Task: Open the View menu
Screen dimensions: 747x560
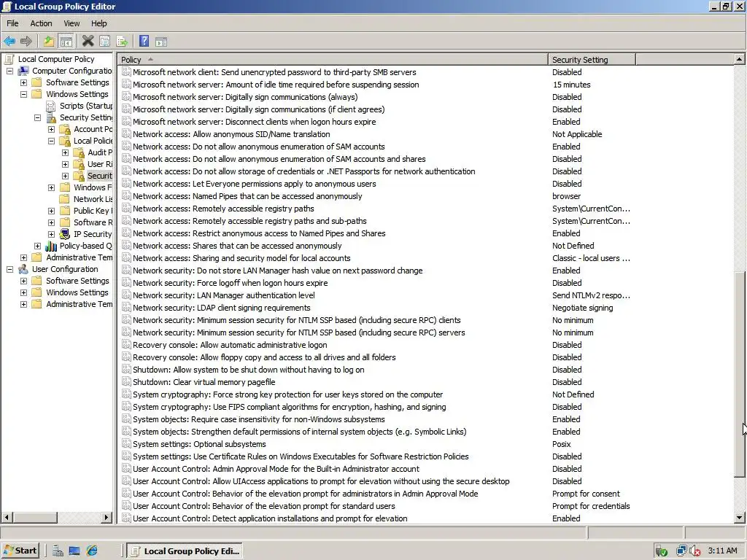Action: coord(71,23)
